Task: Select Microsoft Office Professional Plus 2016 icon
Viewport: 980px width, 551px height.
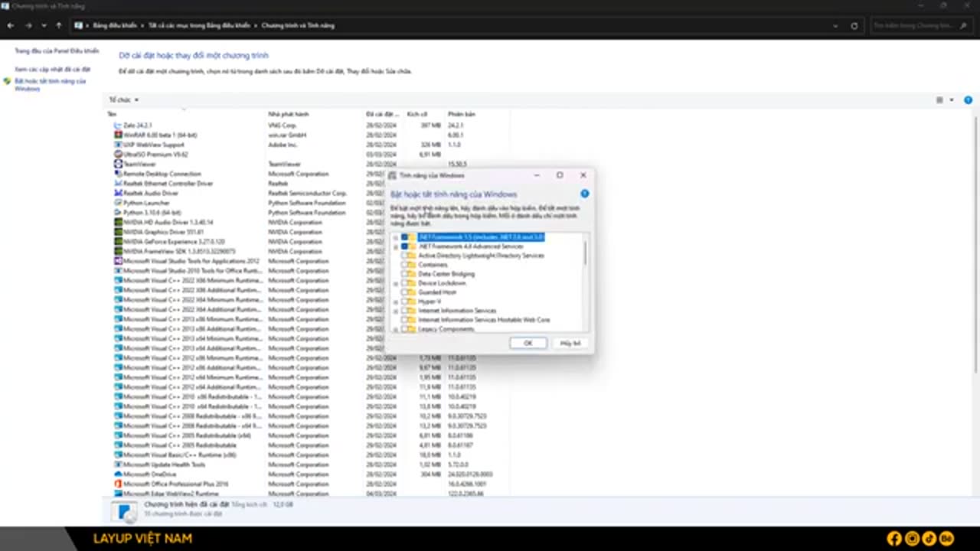Action: tap(118, 484)
